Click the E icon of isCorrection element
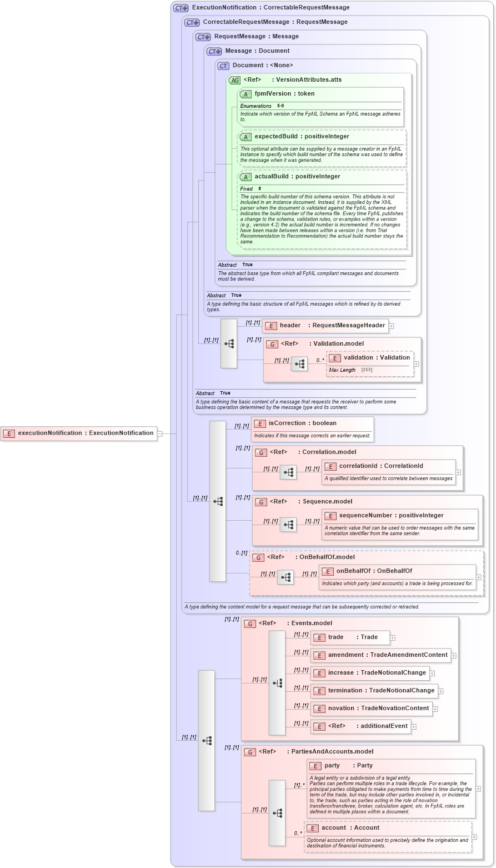The width and height of the screenshot is (496, 868). [x=259, y=423]
